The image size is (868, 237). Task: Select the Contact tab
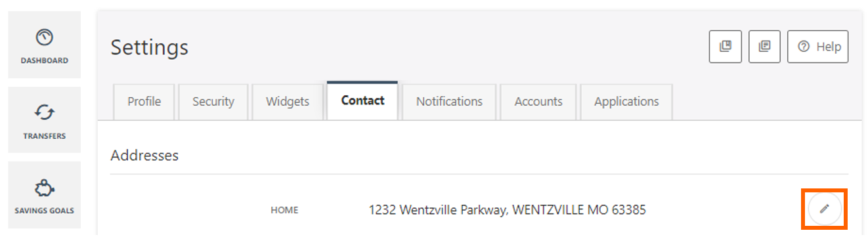(x=362, y=101)
